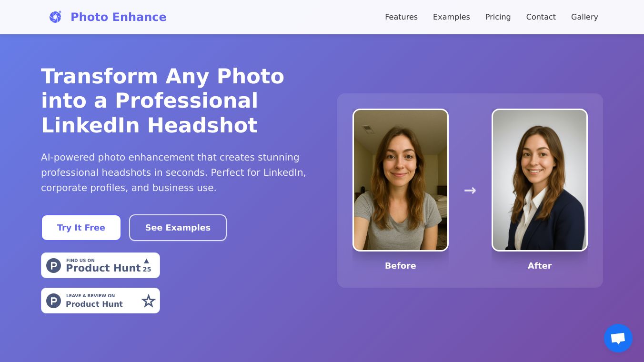Click the Product Hunt P logo on Leave a Review badge
The image size is (644, 362).
point(53,301)
